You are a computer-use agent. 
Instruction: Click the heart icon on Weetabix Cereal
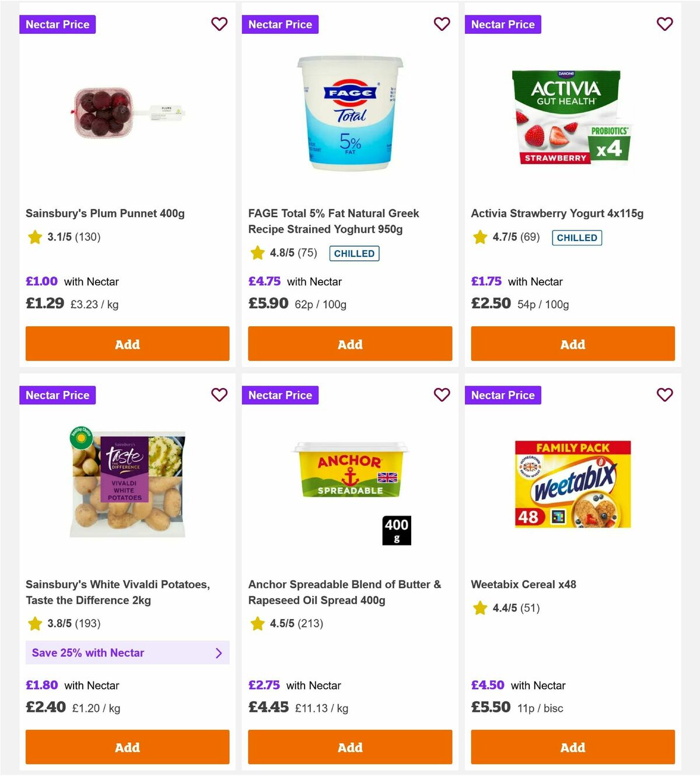point(664,395)
